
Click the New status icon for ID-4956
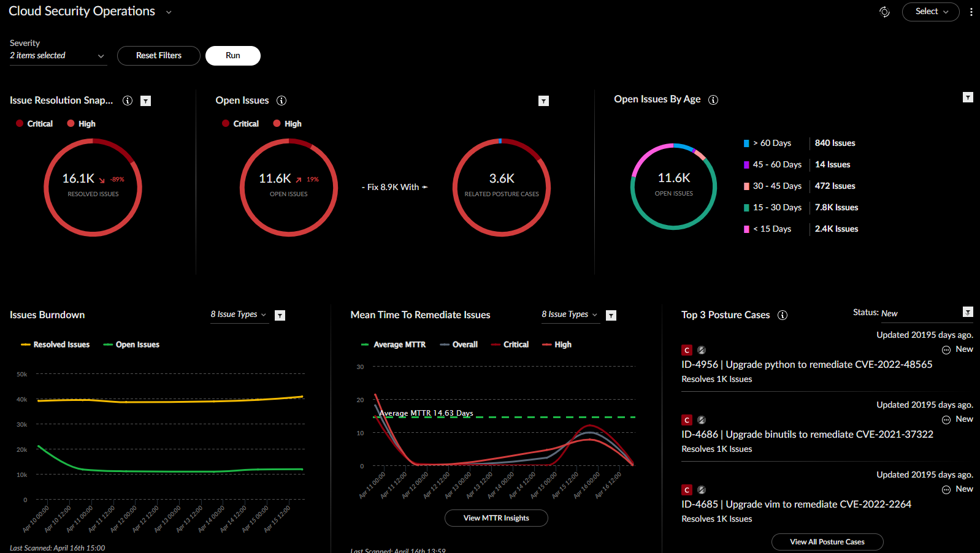[946, 350]
